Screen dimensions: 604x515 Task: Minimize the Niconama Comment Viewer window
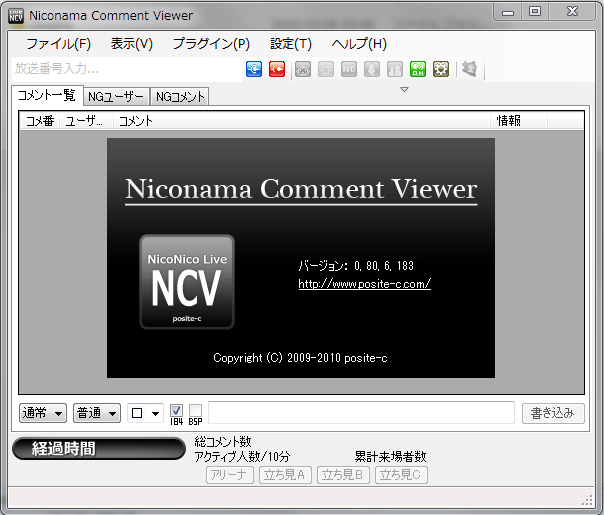point(508,12)
